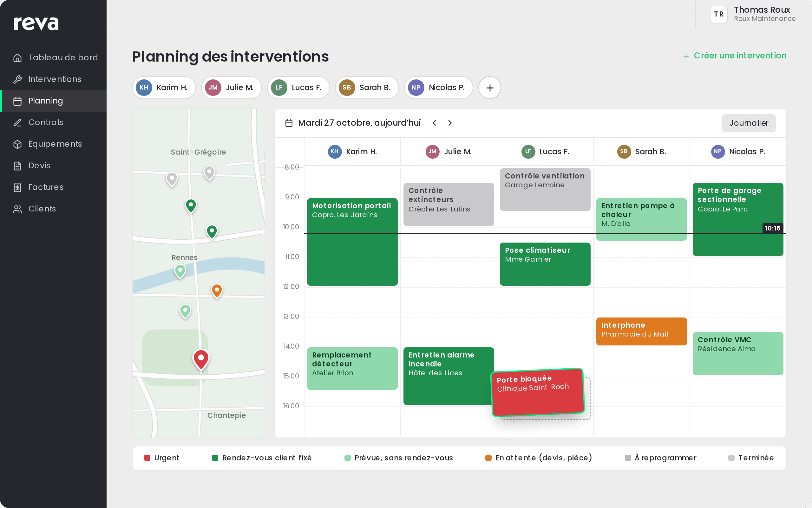Viewport: 812px width, 508px height.
Task: Toggle the Lucas F. technician filter chip
Action: pyautogui.click(x=298, y=88)
